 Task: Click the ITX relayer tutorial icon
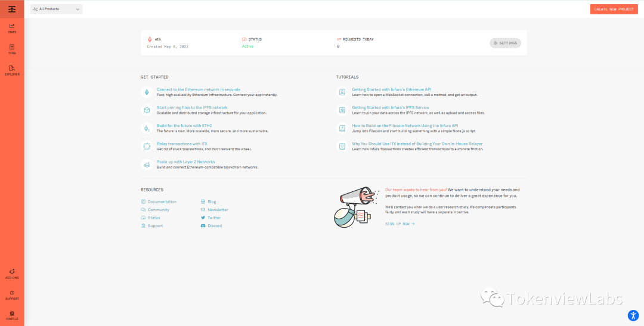coord(342,146)
